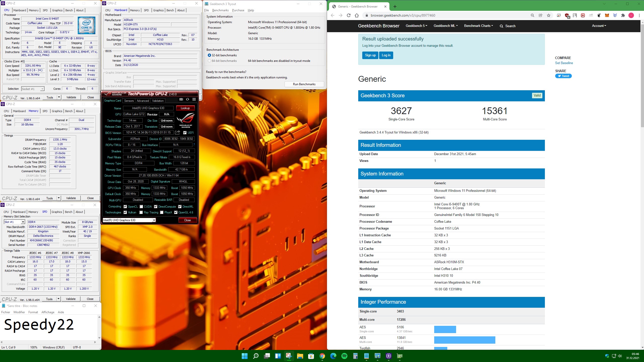Click the Bloc-notes horizontal scrollbar

coord(49,342)
